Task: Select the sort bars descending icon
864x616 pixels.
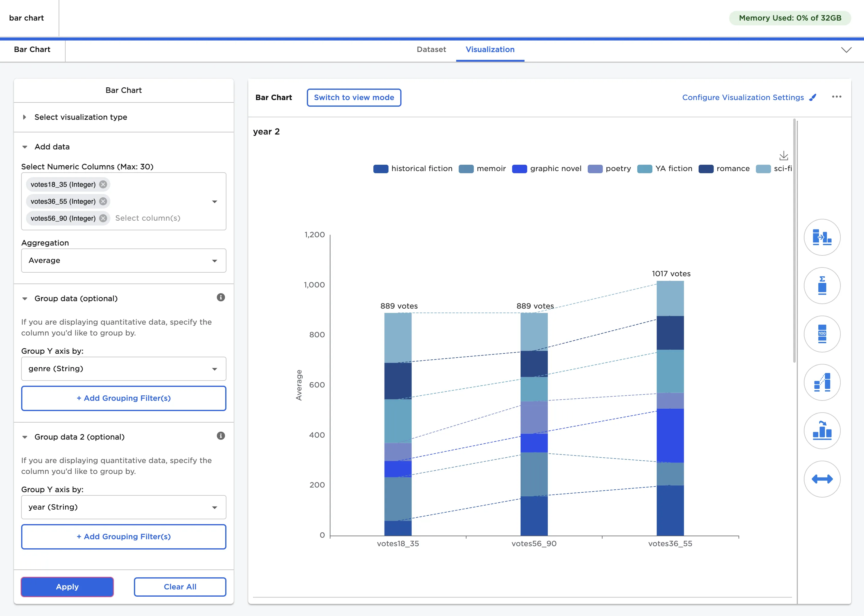Action: coord(822,430)
